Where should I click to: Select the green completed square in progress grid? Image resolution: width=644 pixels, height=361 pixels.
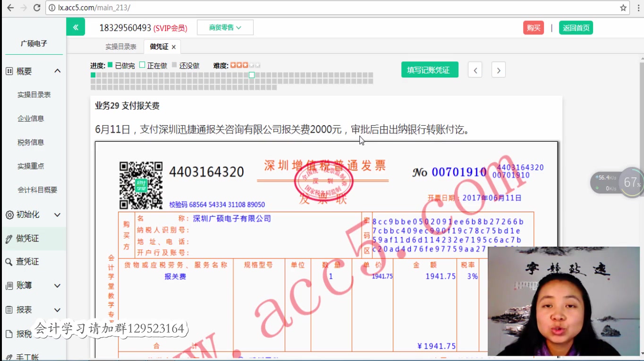(93, 75)
